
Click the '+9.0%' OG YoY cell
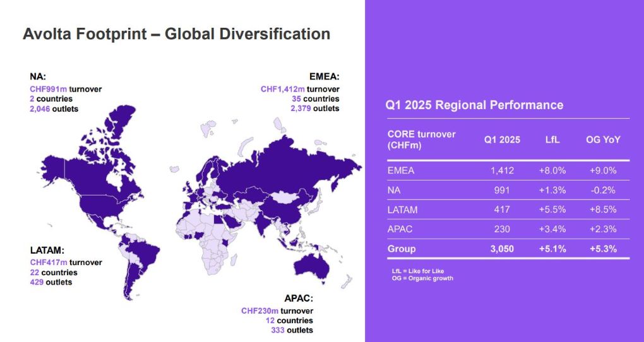pyautogui.click(x=603, y=171)
